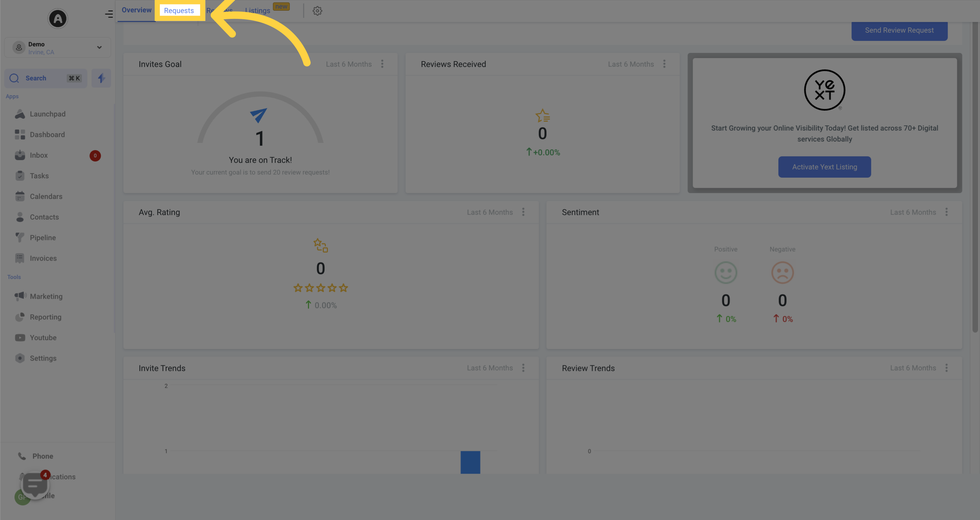Viewport: 980px width, 520px height.
Task: Click the Invites Goal paper plane icon
Action: click(259, 115)
